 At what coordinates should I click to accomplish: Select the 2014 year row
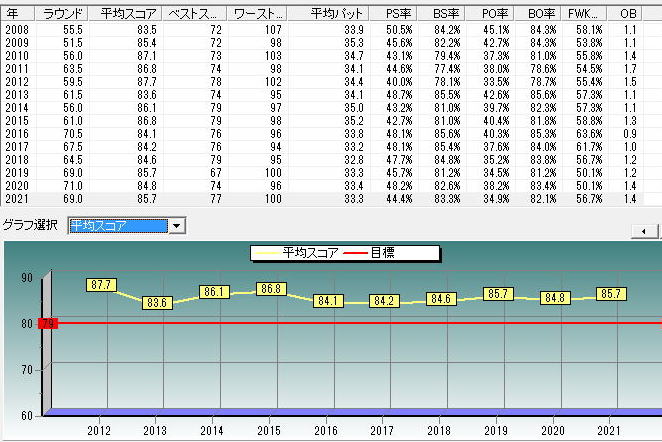321,108
